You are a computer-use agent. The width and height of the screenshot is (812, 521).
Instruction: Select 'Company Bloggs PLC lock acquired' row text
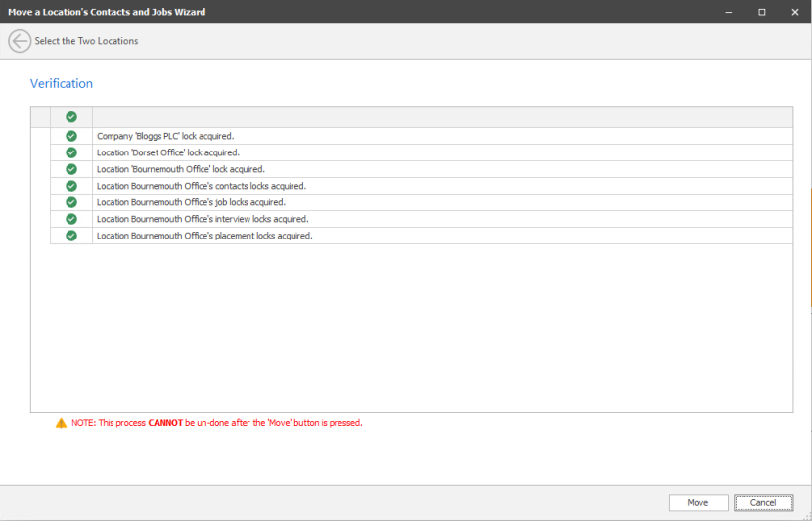164,136
